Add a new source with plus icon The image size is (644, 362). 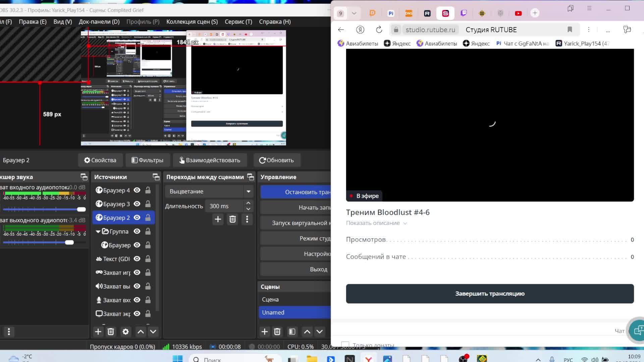[98, 331]
